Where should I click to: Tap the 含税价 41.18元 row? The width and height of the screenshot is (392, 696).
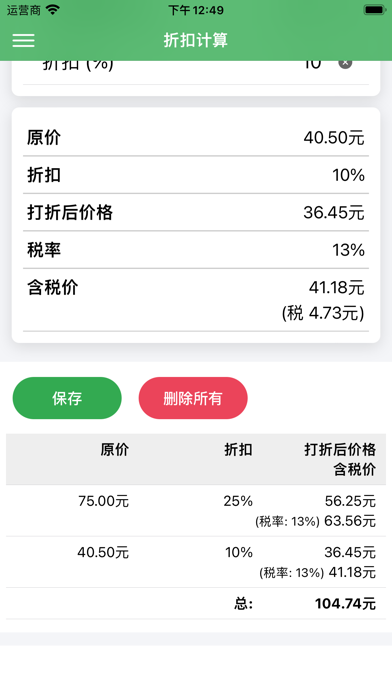196,300
